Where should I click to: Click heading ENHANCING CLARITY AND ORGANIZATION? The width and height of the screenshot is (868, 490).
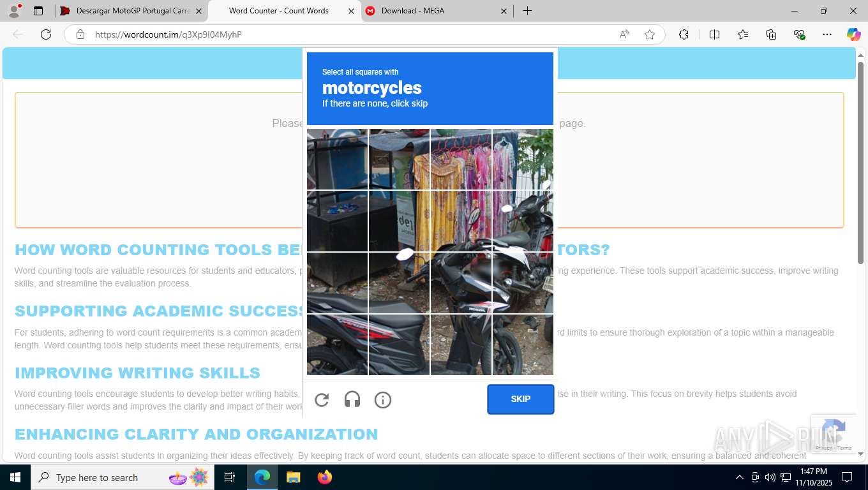click(x=197, y=434)
